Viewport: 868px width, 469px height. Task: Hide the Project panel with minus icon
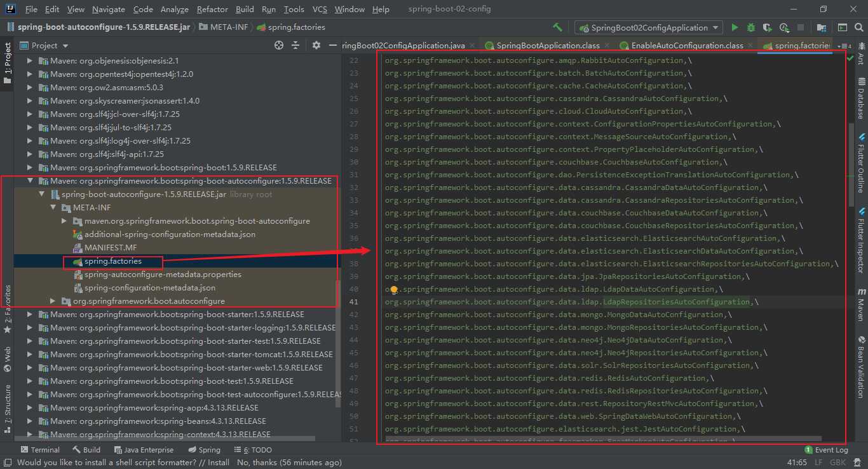click(x=332, y=45)
